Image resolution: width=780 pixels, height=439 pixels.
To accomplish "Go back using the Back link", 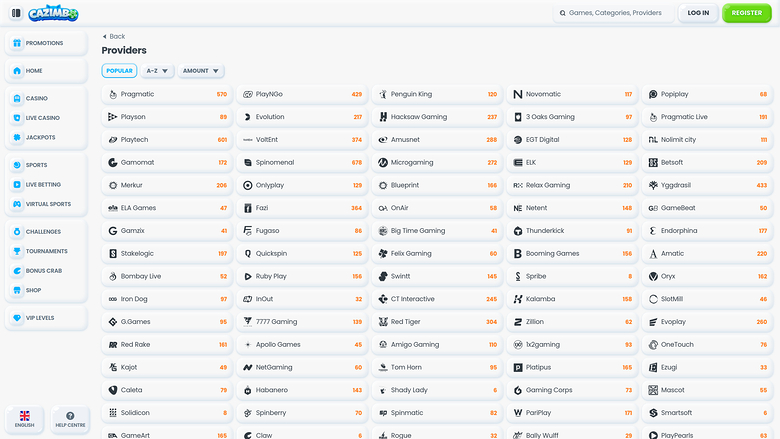I will coord(113,36).
